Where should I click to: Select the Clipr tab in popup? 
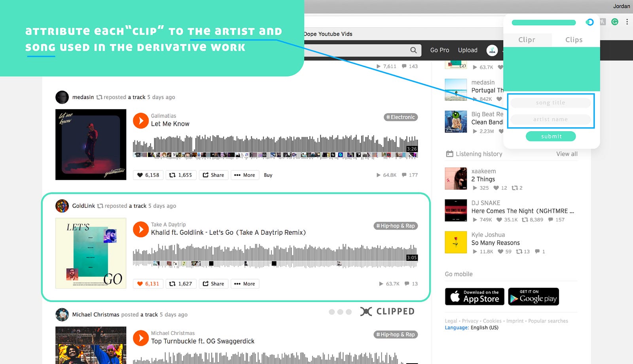pos(527,40)
